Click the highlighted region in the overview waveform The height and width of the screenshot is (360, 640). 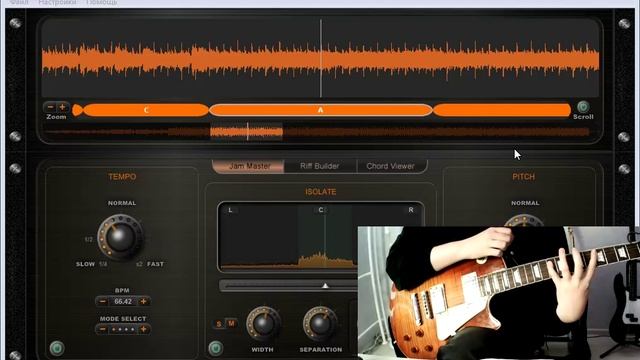247,131
